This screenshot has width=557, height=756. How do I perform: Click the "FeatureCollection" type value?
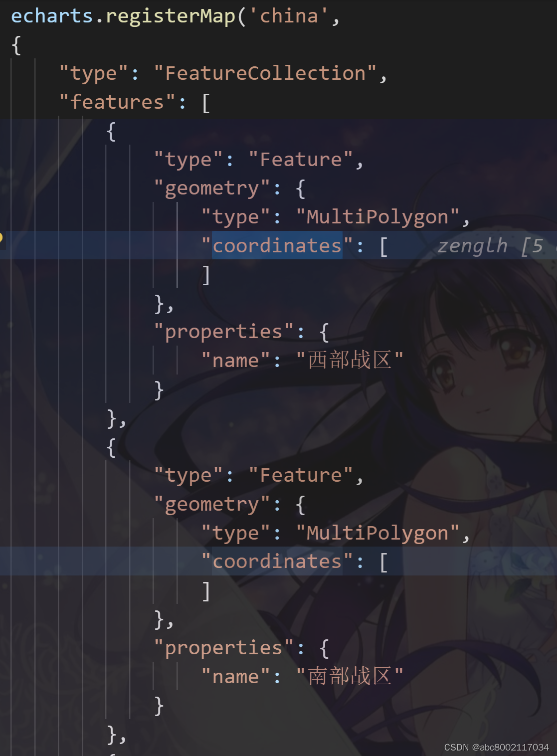(x=265, y=73)
